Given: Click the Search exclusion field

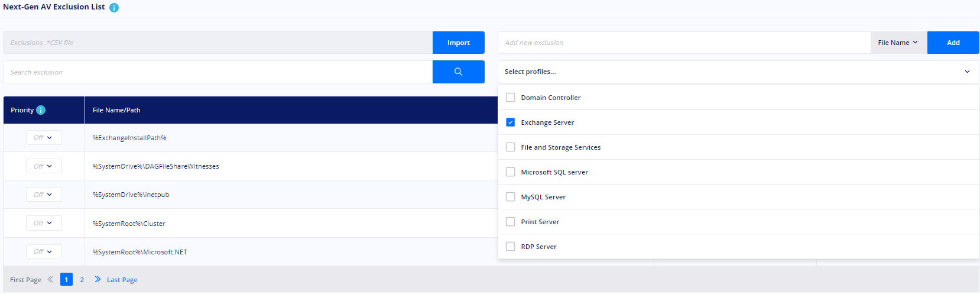Looking at the screenshot, I should (x=218, y=72).
